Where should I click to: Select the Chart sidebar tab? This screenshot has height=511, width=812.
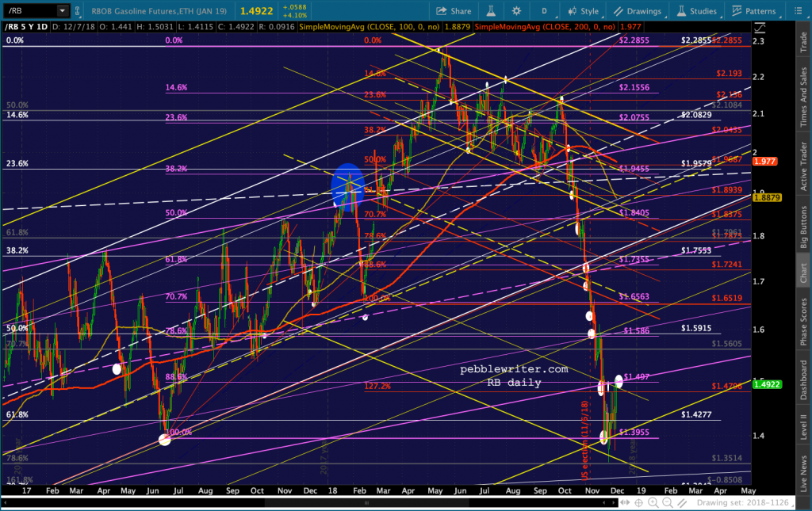[803, 273]
